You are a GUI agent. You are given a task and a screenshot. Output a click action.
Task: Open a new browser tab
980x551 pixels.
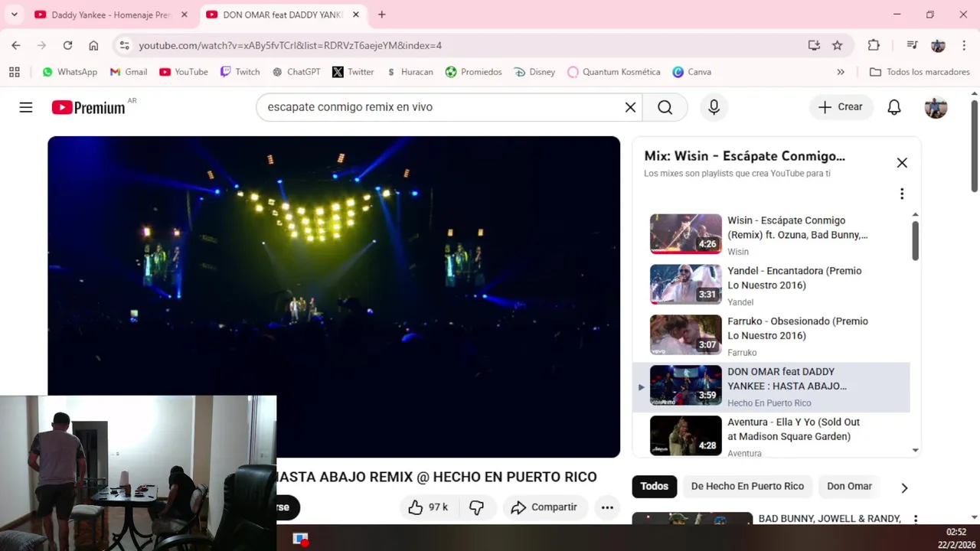[x=381, y=15]
